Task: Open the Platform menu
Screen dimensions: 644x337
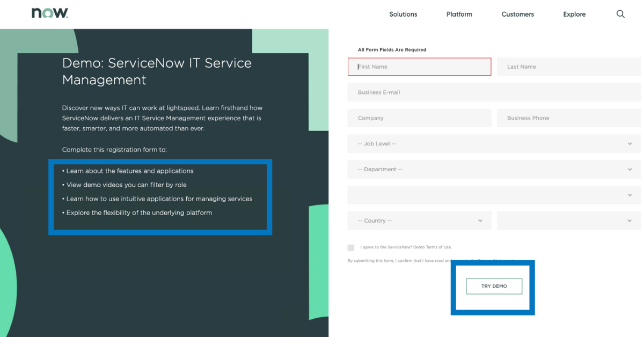Action: [x=459, y=14]
